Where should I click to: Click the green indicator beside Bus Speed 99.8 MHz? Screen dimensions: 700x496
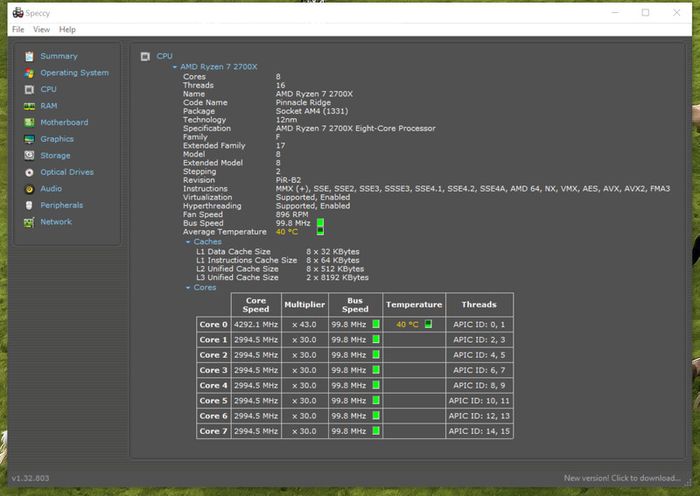320,223
